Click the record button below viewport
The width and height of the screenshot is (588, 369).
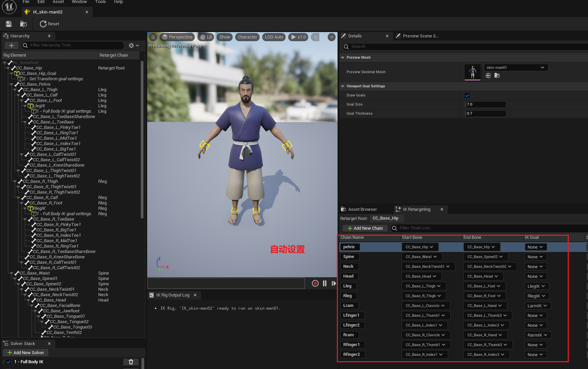[315, 283]
